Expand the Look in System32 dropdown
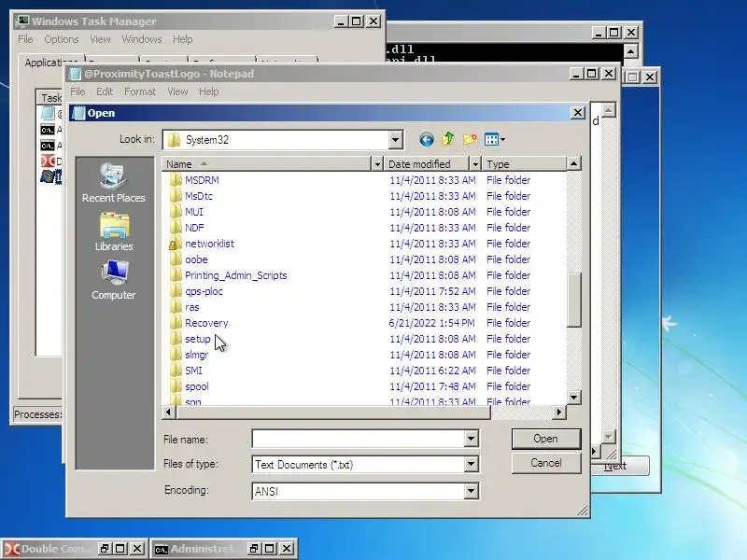The width and height of the screenshot is (747, 560). [x=395, y=140]
